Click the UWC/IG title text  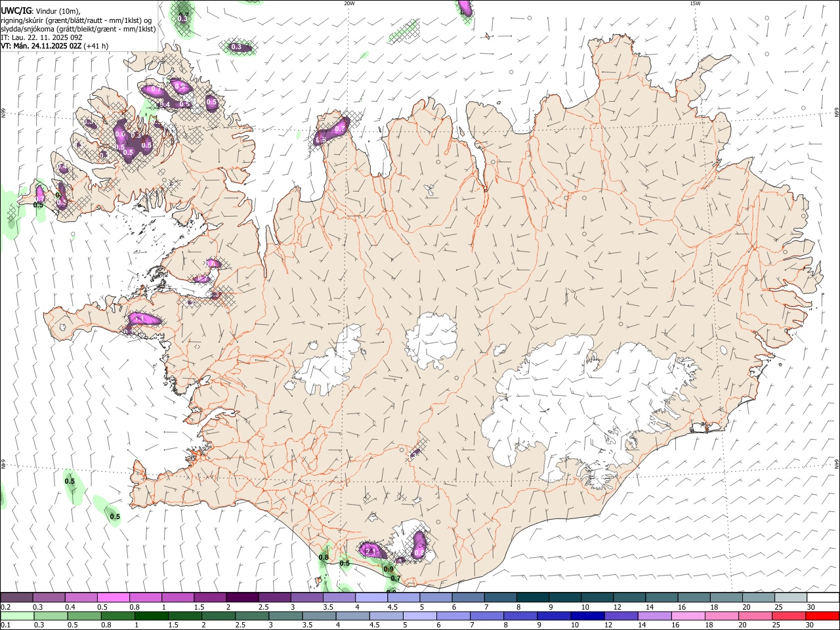pos(16,10)
